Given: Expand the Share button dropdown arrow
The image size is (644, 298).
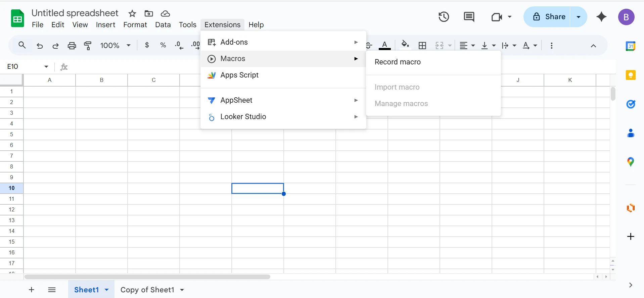Looking at the screenshot, I should [x=578, y=17].
